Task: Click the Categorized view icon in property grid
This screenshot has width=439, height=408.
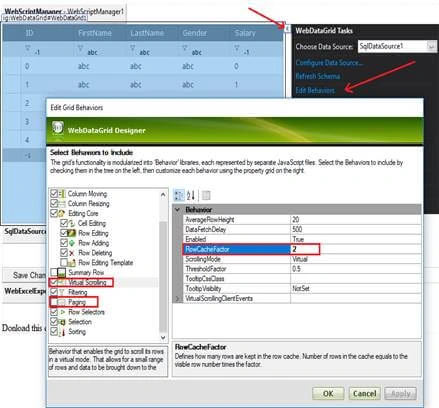Action: click(179, 196)
